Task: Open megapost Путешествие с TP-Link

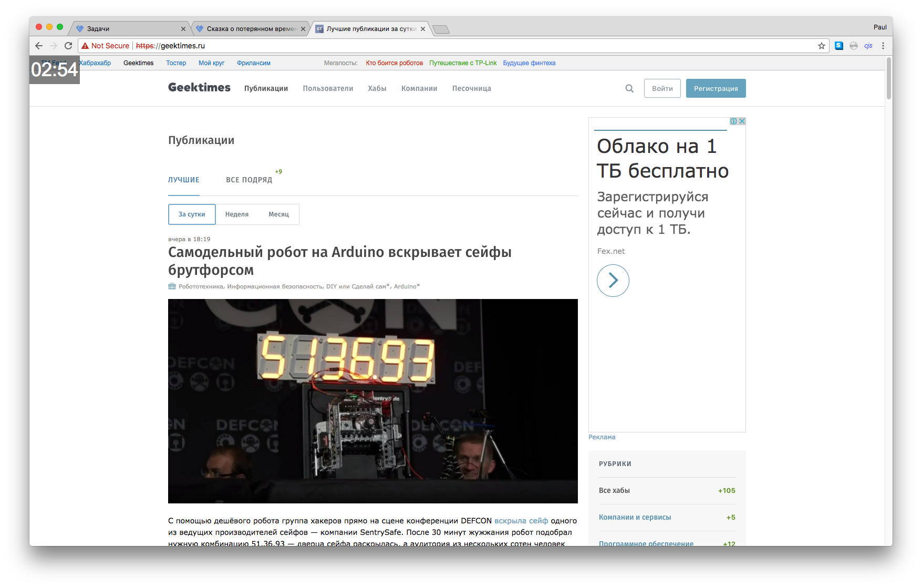Action: click(463, 63)
